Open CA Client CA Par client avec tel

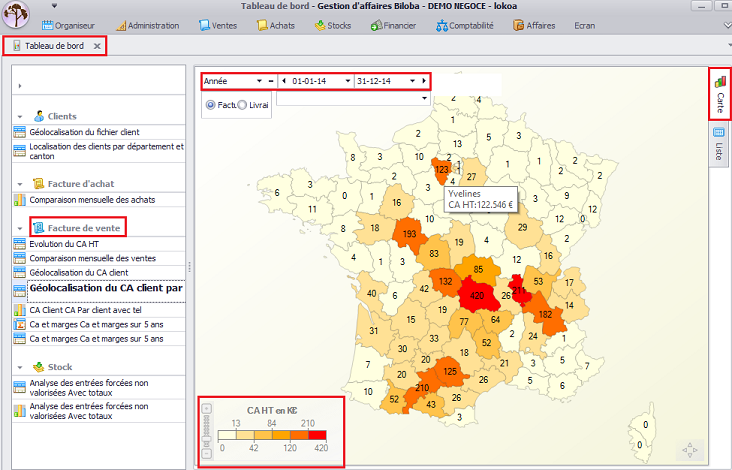click(85, 310)
